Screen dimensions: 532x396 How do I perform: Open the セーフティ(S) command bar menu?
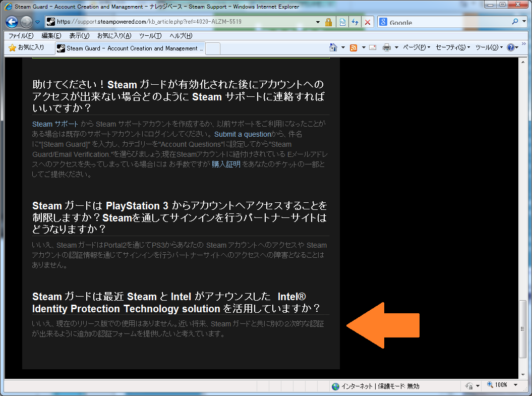tap(453, 47)
